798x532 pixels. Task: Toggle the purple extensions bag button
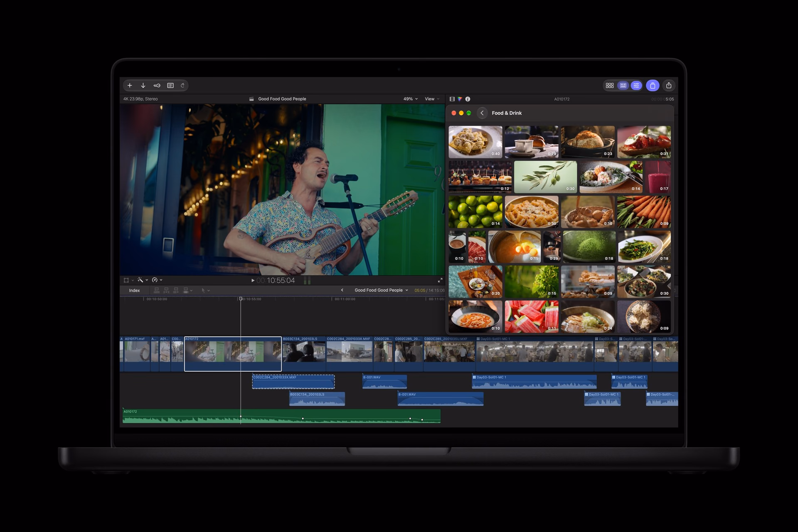tap(653, 86)
